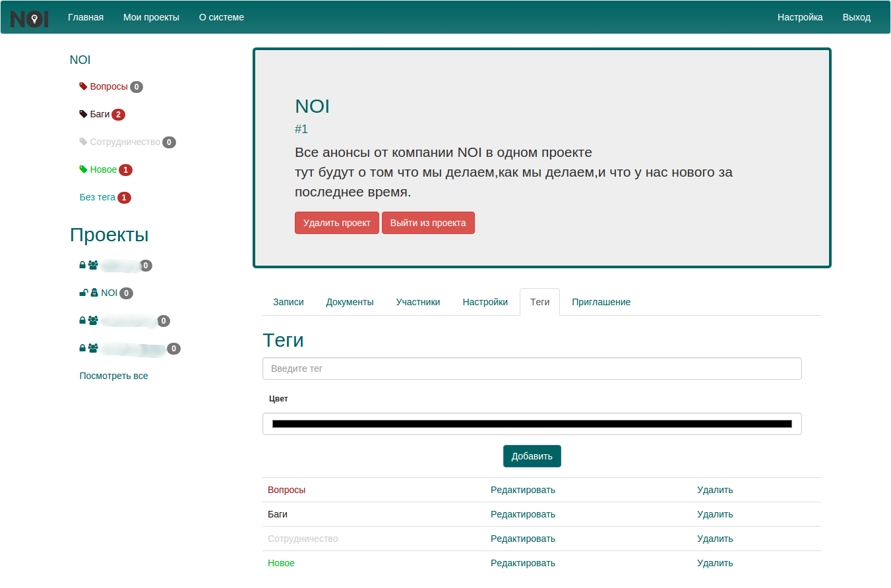Click Редактировать in the Баги row

[523, 514]
